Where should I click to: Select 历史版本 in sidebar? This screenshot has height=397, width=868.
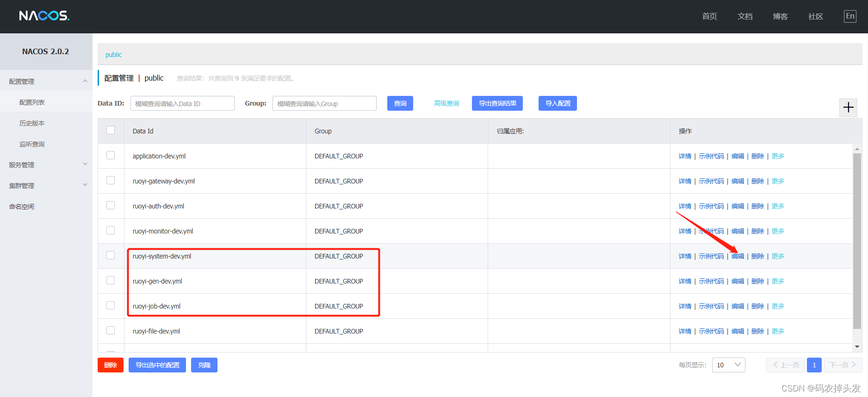[x=46, y=123]
